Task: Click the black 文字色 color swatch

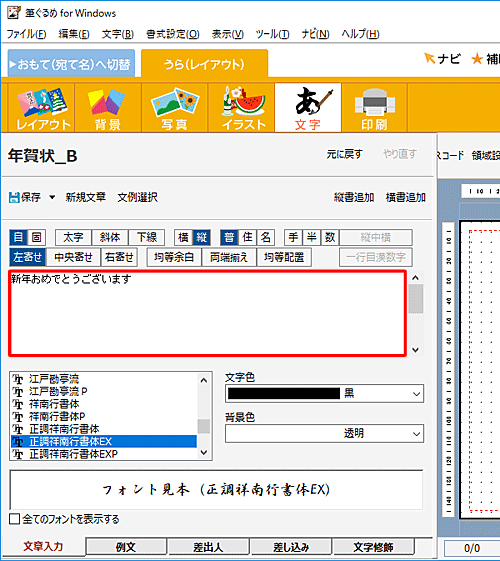Action: (x=284, y=394)
